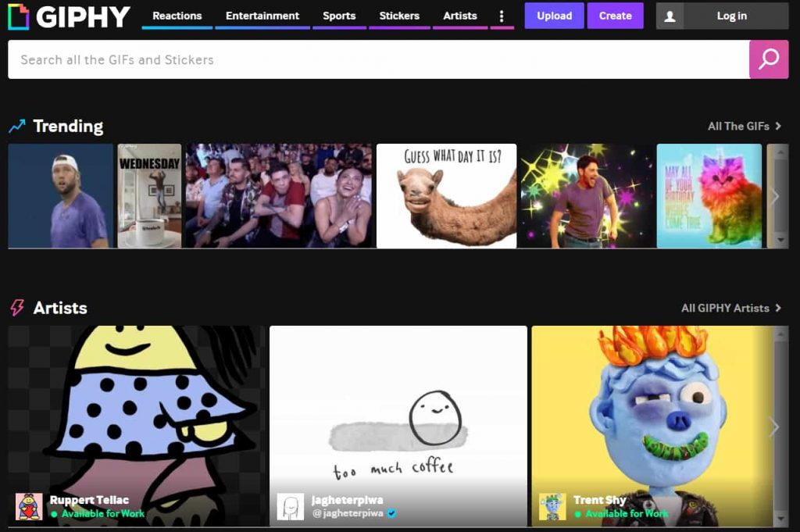Click the Artists section heading
The width and height of the screenshot is (800, 532).
(x=60, y=308)
